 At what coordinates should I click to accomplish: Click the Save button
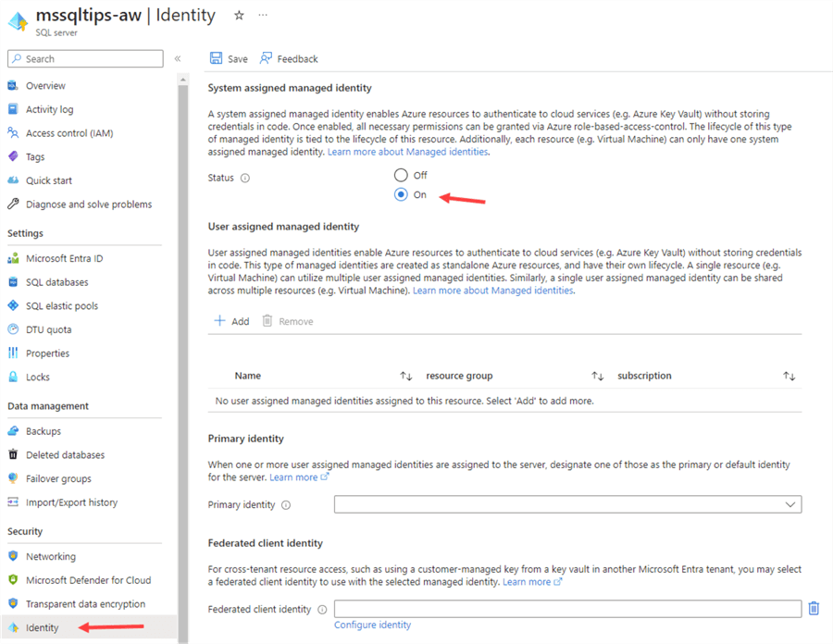(x=229, y=58)
